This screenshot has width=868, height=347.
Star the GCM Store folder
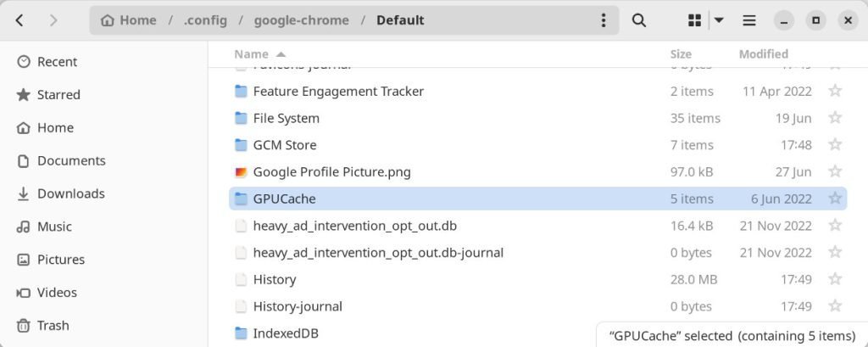[x=835, y=145]
